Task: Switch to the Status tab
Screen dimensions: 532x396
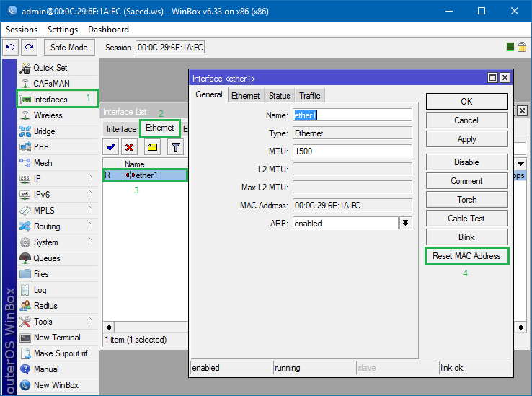Action: (x=279, y=96)
